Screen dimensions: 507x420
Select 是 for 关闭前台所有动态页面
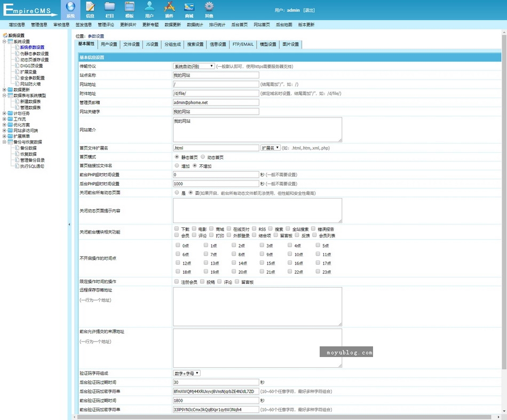tap(177, 192)
